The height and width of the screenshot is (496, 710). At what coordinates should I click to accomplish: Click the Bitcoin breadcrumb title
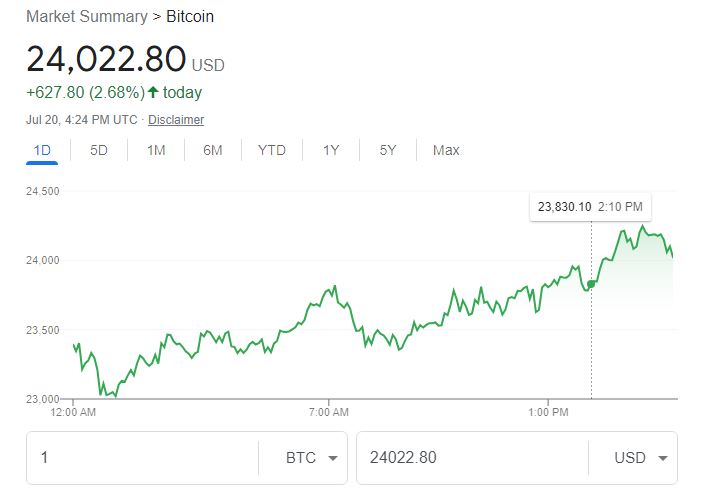pyautogui.click(x=190, y=17)
